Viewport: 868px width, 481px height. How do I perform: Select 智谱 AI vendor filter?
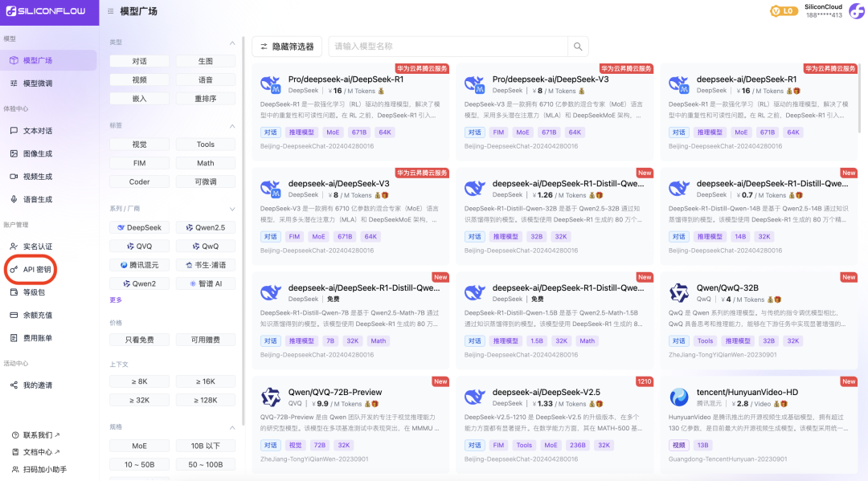click(206, 284)
